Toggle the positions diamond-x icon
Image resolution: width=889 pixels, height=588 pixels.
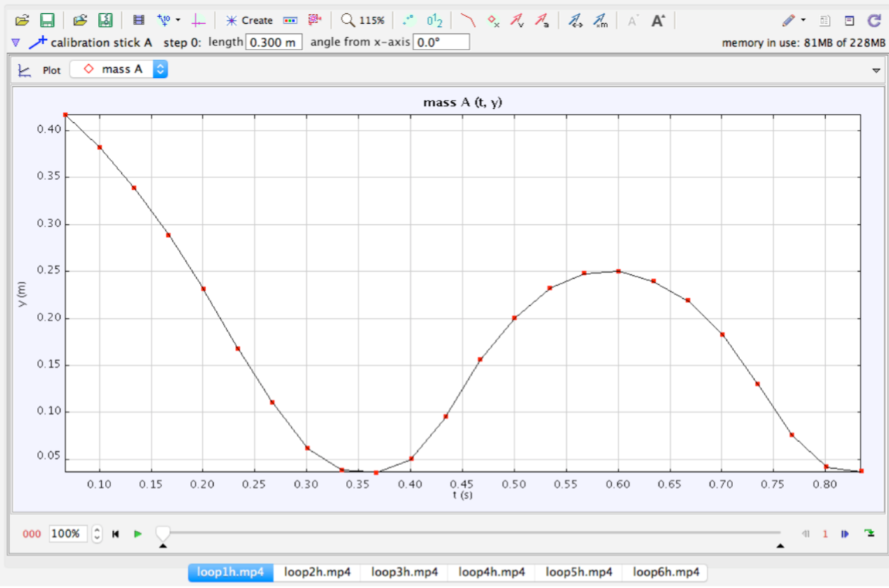click(493, 20)
